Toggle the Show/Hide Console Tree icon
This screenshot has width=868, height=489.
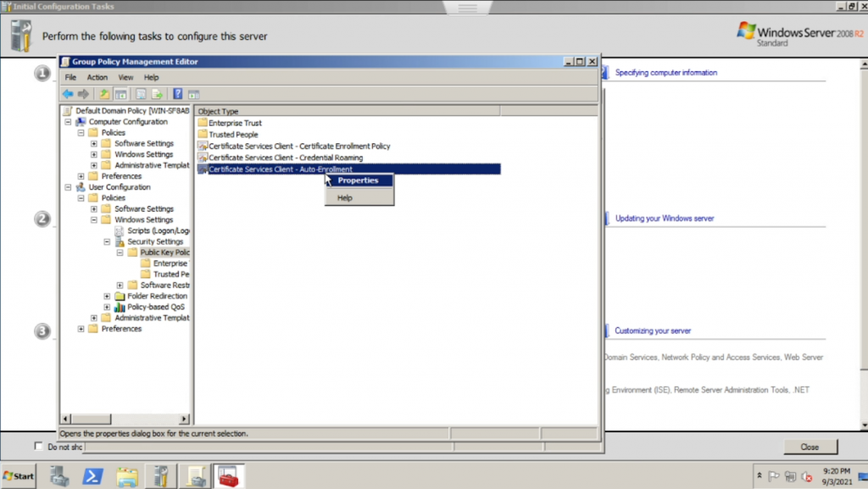coord(120,94)
